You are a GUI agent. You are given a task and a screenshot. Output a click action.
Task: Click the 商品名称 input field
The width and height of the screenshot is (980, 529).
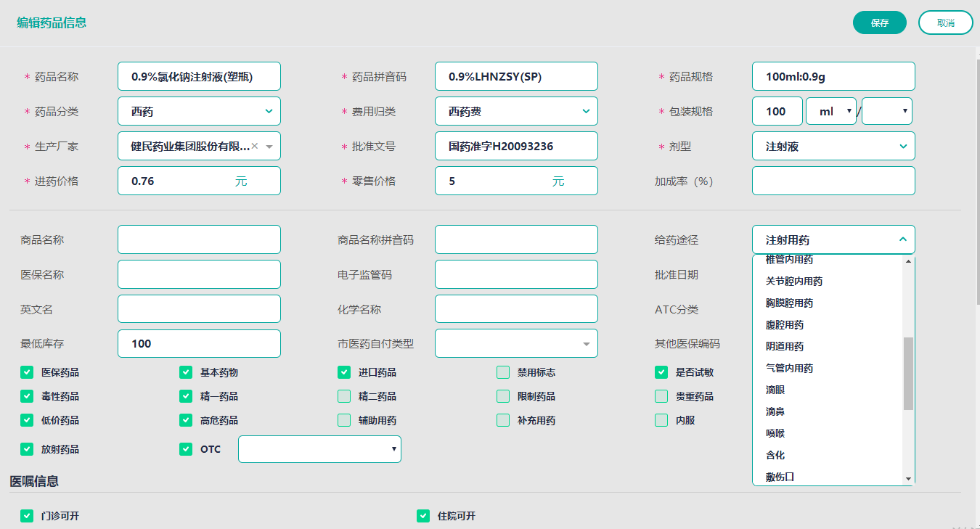(199, 239)
